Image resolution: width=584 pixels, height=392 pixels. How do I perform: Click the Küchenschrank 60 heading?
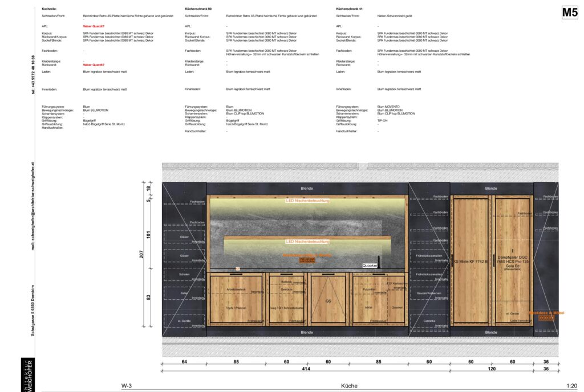198,10
